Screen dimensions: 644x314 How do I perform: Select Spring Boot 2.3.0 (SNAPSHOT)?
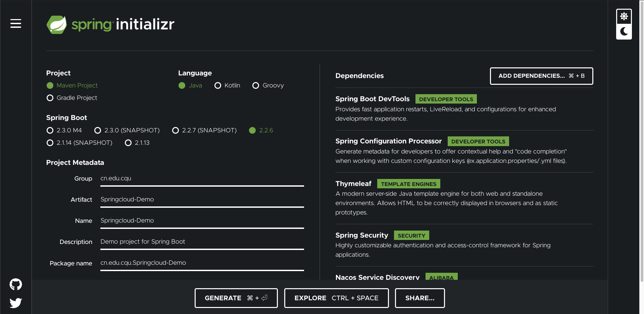click(127, 130)
